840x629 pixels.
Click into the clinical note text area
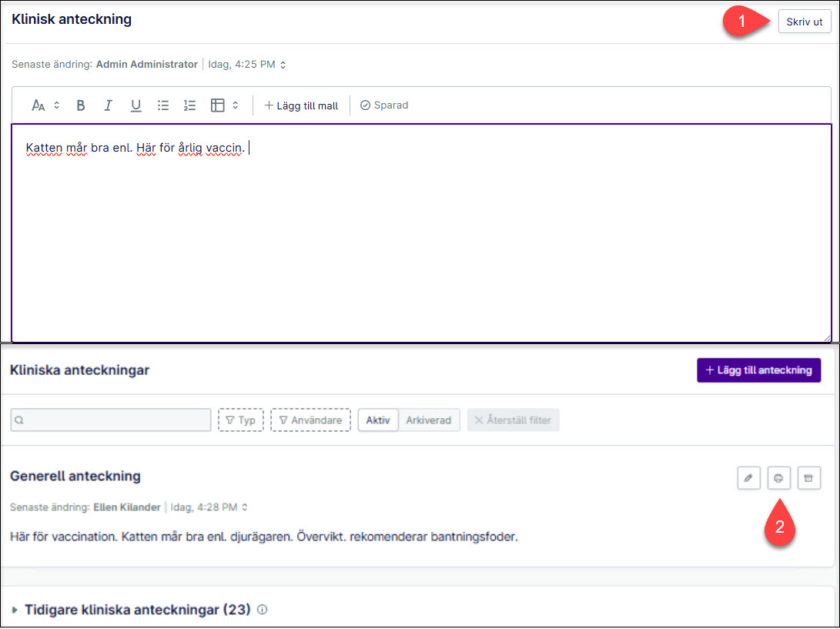tap(421, 233)
